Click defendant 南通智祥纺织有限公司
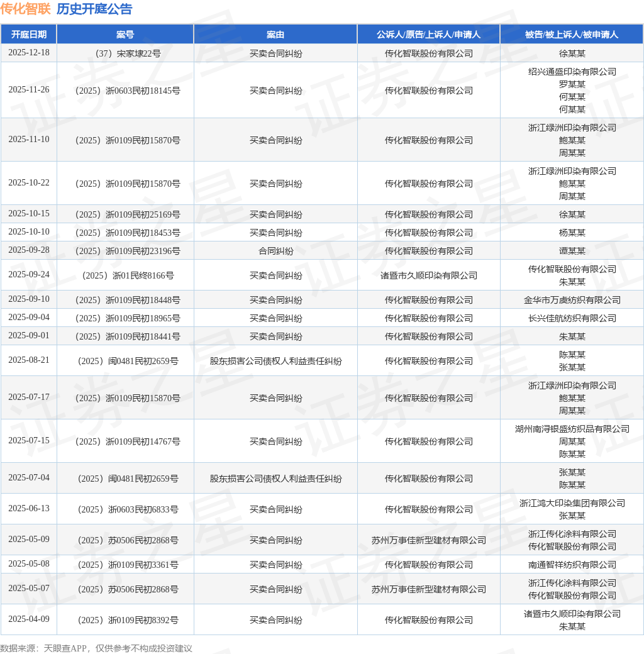The width and height of the screenshot is (644, 654). (x=572, y=565)
